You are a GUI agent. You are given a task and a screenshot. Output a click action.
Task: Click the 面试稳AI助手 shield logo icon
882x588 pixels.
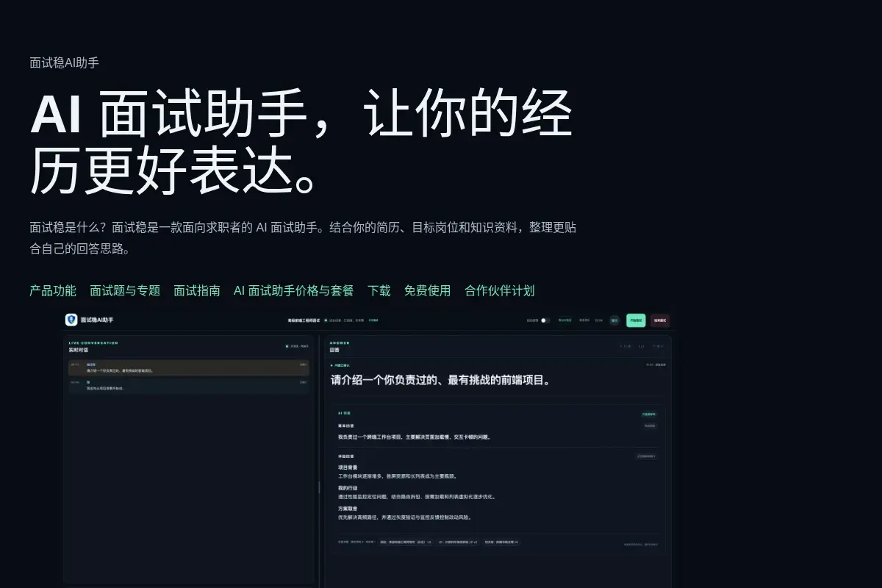pos(71,320)
